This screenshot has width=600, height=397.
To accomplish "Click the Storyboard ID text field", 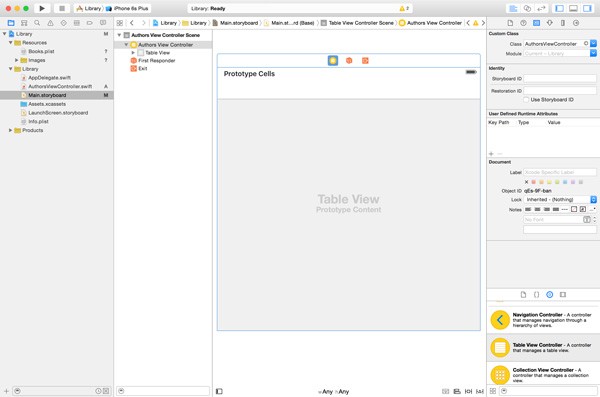I will pos(560,78).
